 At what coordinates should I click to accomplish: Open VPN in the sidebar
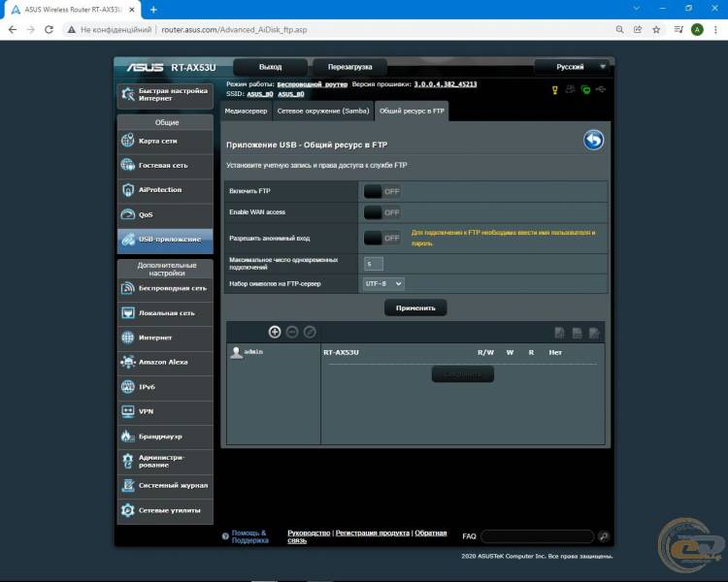[165, 411]
